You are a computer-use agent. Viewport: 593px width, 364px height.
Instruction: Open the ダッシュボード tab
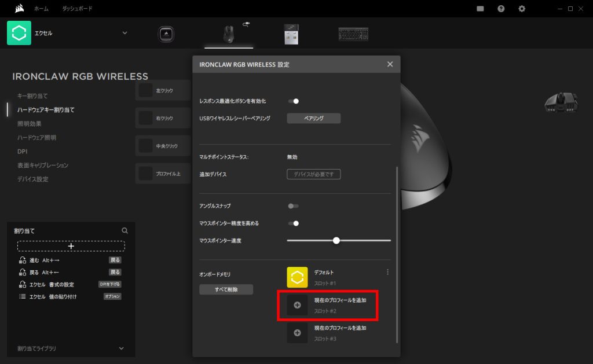pyautogui.click(x=77, y=8)
